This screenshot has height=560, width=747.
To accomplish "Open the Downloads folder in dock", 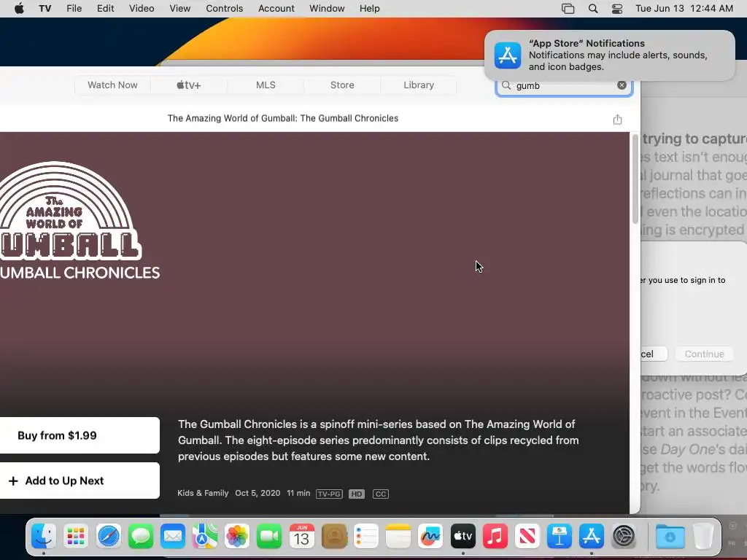I will pyautogui.click(x=670, y=536).
